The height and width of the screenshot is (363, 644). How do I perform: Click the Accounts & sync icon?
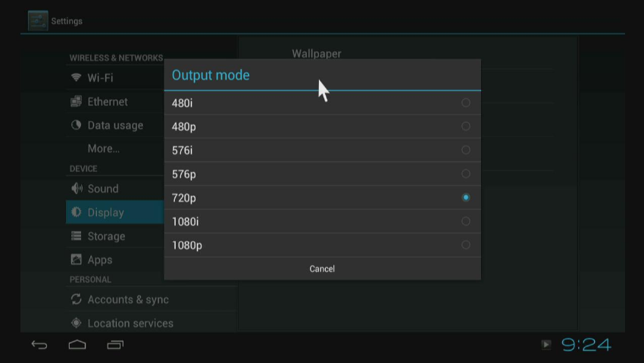[76, 299]
